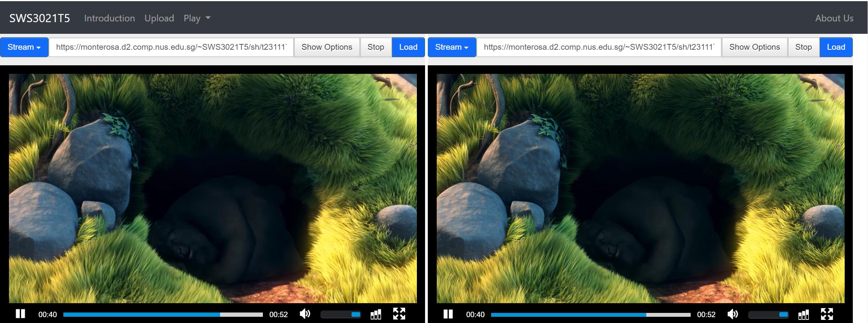
Task: Toggle fullscreen on the right player
Action: [x=827, y=314]
